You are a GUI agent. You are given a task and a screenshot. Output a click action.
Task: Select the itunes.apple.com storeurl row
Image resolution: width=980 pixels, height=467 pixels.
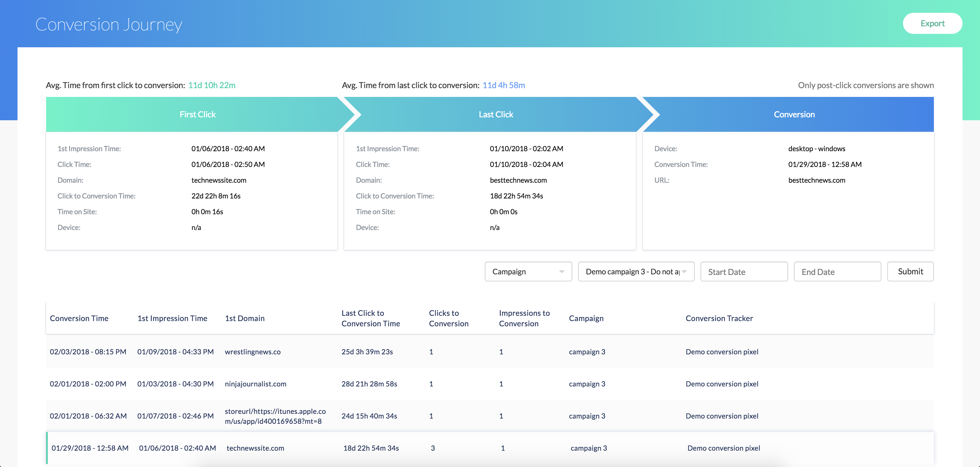click(275, 416)
